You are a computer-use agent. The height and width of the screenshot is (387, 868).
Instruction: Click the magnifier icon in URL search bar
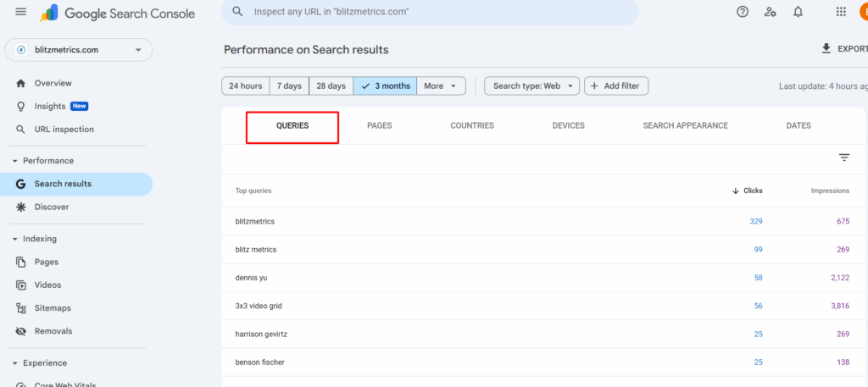point(237,12)
